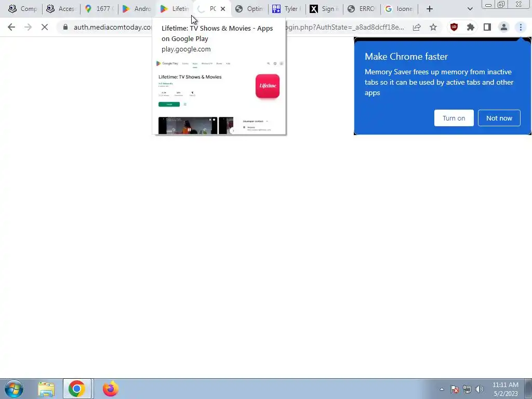The height and width of the screenshot is (399, 532).
Task: Go forward to next page
Action: 28,27
